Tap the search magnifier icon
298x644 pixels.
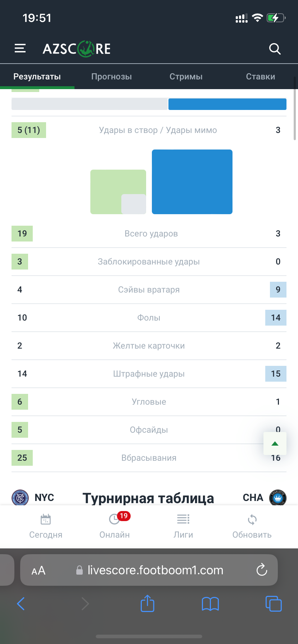pos(275,49)
